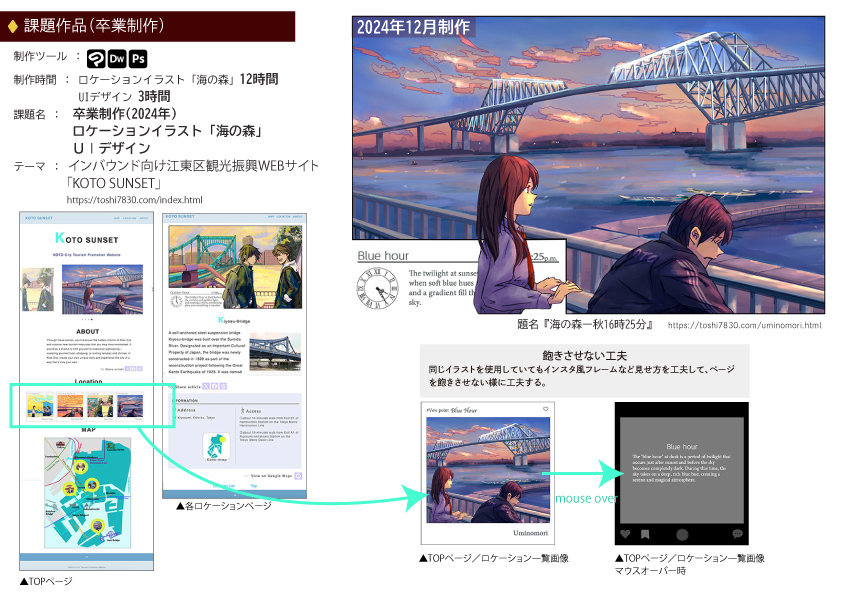This screenshot has width=842, height=595.
Task: Click the Kiyosu-bridge photo on the location page
Action: click(274, 353)
